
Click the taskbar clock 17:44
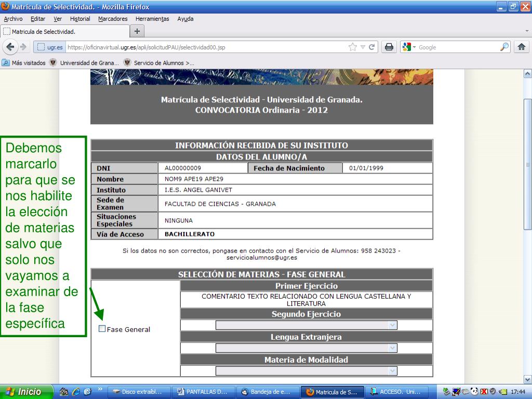pos(518,392)
